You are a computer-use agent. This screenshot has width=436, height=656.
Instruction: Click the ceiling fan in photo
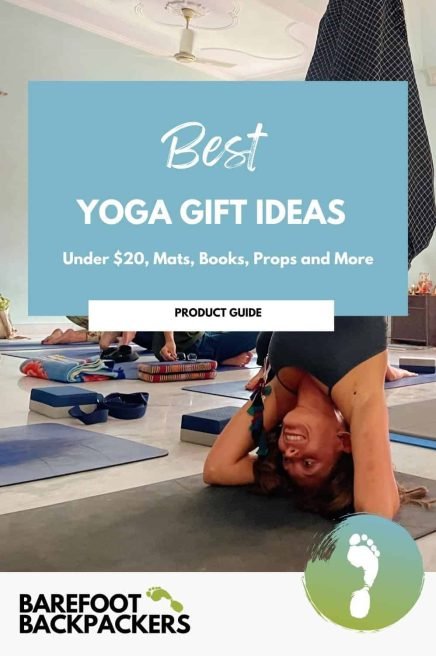click(x=188, y=38)
